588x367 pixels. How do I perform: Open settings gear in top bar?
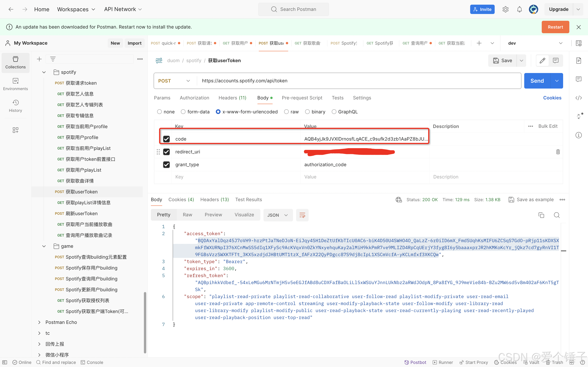pos(505,9)
